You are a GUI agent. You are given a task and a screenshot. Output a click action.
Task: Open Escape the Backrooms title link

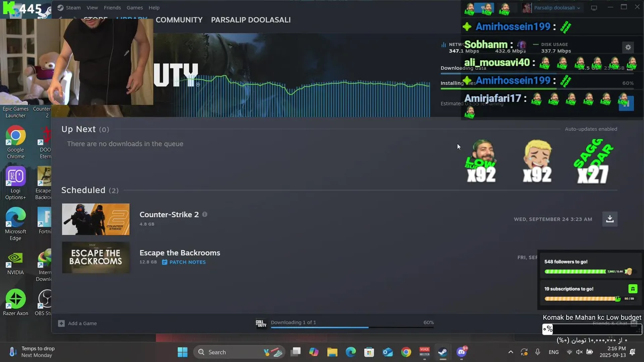point(180,253)
